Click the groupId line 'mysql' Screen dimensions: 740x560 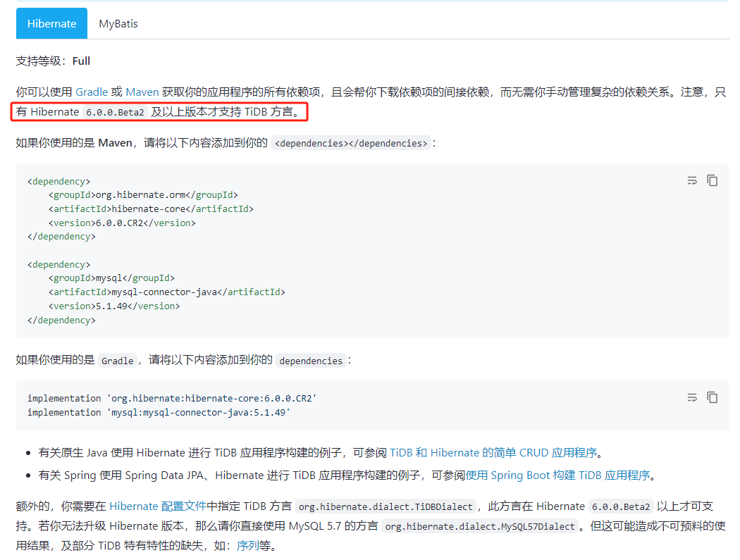click(x=111, y=278)
